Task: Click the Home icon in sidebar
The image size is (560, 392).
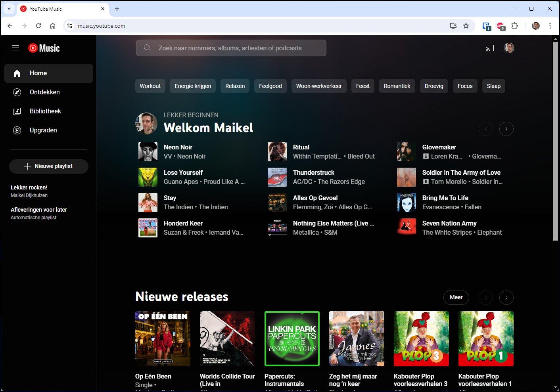Action: coord(17,73)
